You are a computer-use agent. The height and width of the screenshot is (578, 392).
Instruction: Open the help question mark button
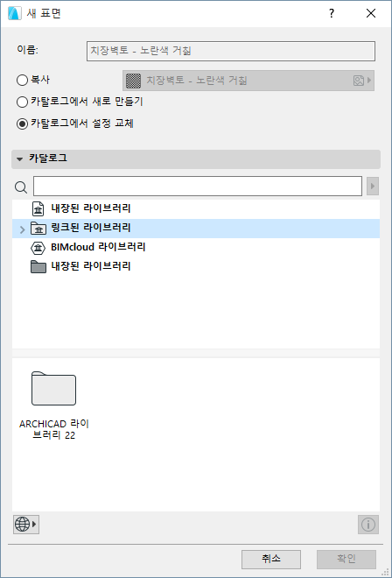(332, 14)
